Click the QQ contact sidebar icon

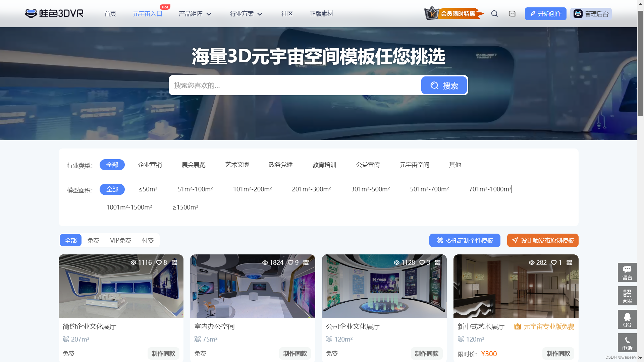click(627, 319)
